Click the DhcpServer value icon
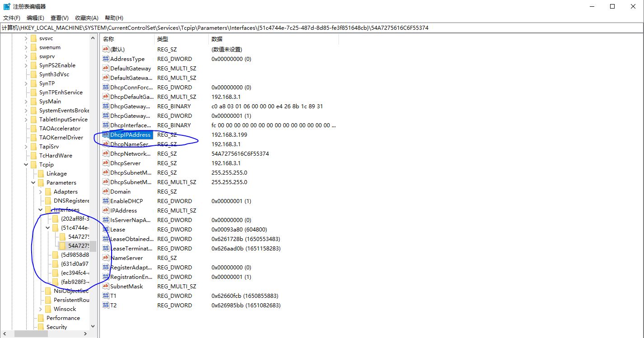The image size is (644, 338). pos(106,163)
